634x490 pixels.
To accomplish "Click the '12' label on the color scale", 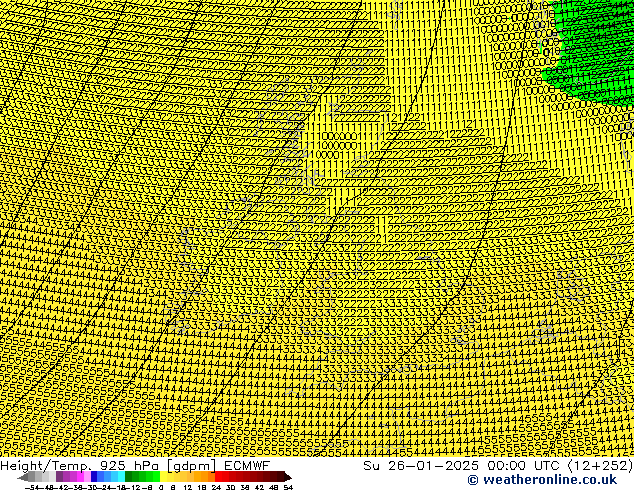I will point(188,487).
